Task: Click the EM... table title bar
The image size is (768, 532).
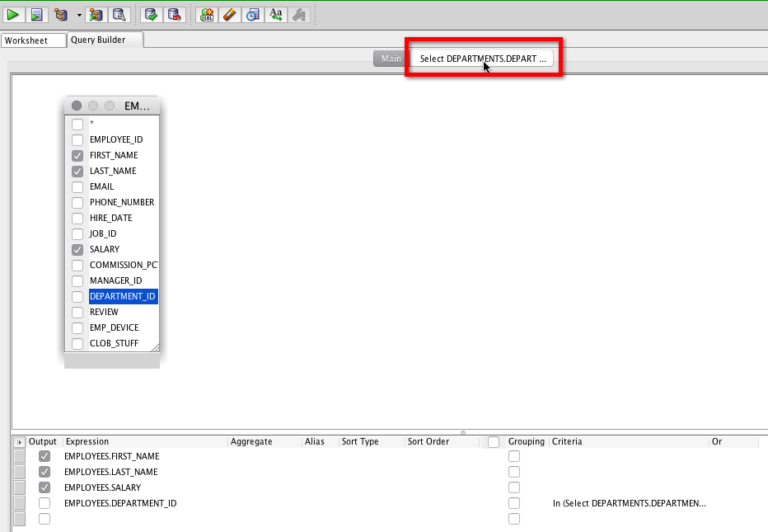Action: 112,106
